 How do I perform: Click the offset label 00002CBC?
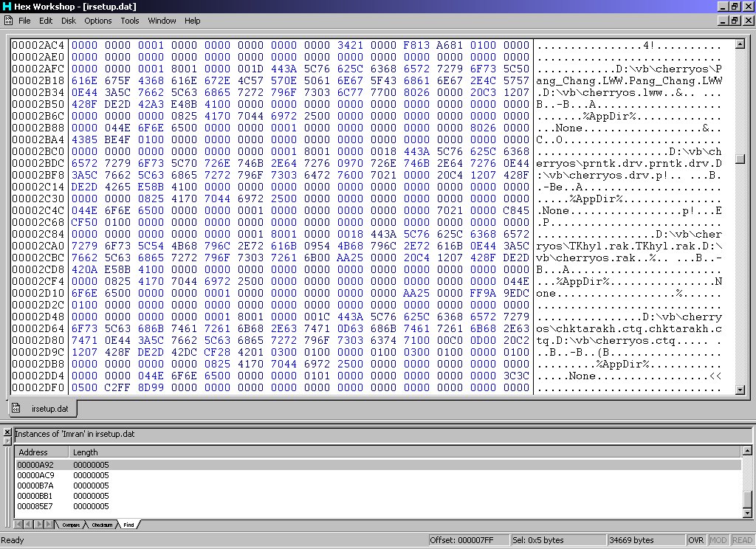click(38, 258)
